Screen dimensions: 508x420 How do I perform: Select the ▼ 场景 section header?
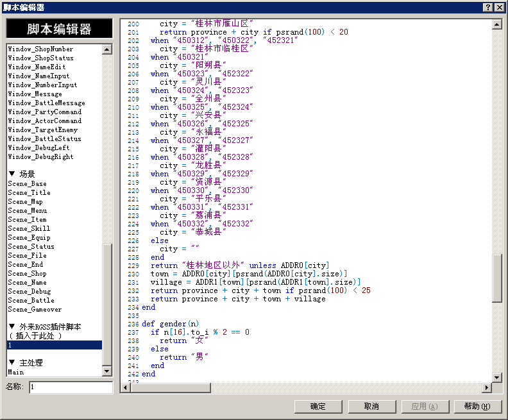point(55,174)
